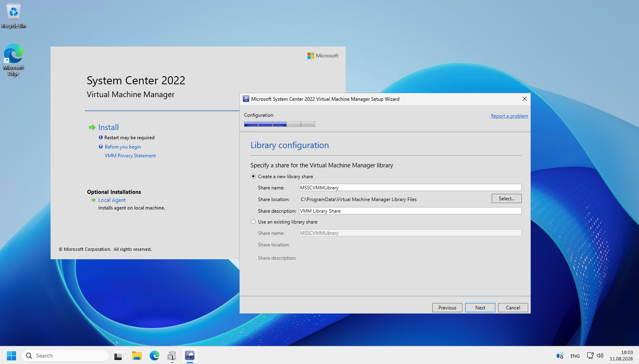This screenshot has width=639, height=364.
Task: Open the clock and date in taskbar
Action: point(621,356)
